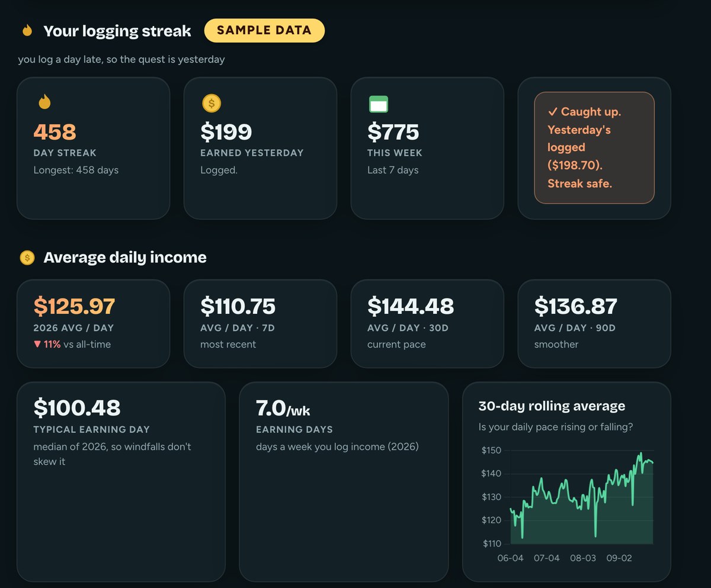Click the red down-triangle next to 11%
This screenshot has height=588, width=711.
click(x=37, y=344)
